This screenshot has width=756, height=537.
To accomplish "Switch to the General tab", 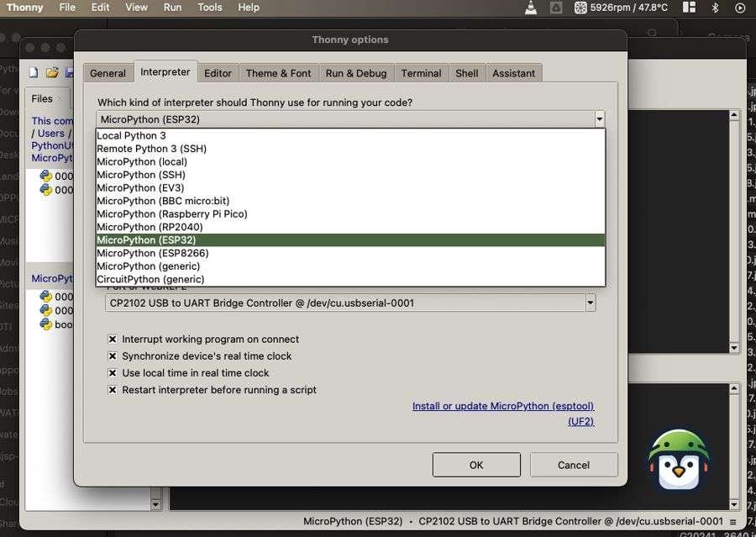I will click(x=108, y=73).
